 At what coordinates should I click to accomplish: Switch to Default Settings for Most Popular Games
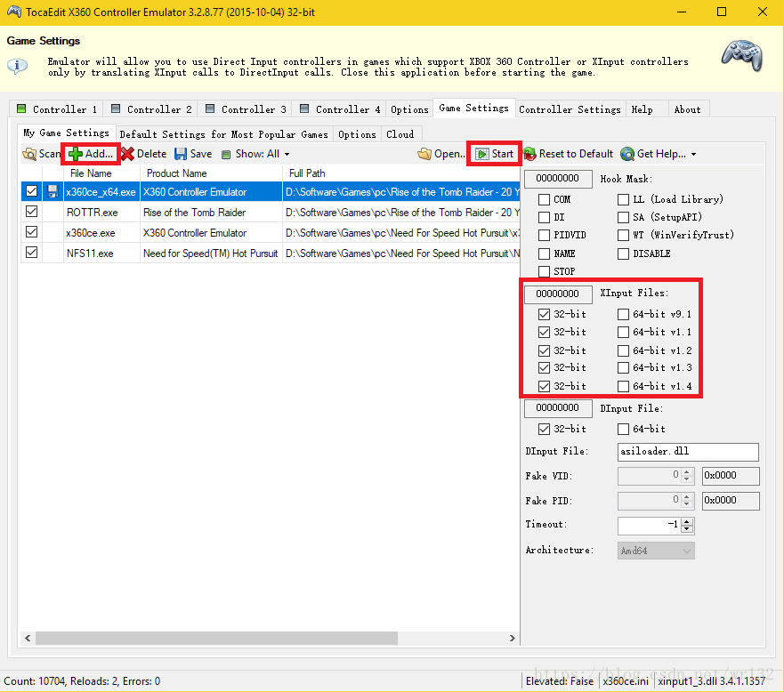[223, 134]
